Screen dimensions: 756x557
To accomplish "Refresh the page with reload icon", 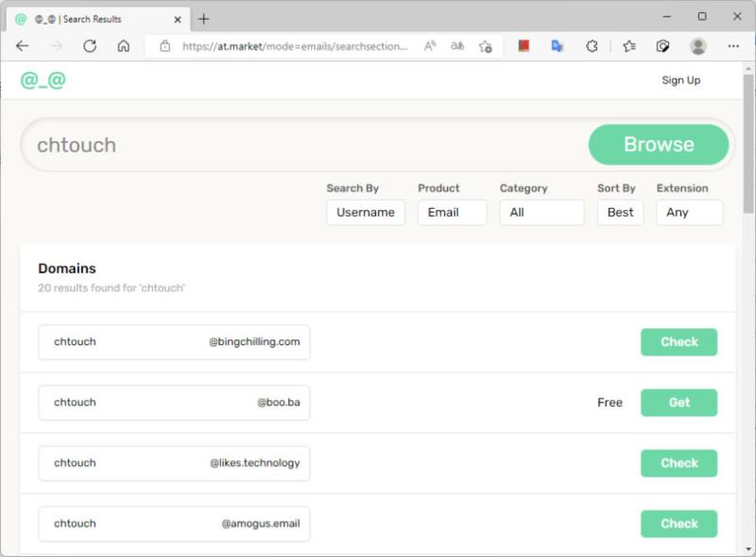I will coord(90,46).
